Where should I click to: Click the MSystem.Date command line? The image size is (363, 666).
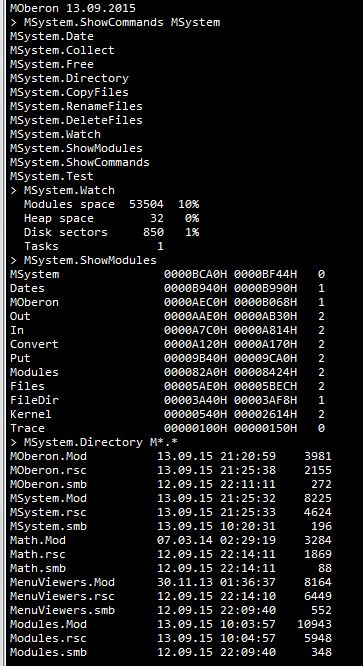52,37
